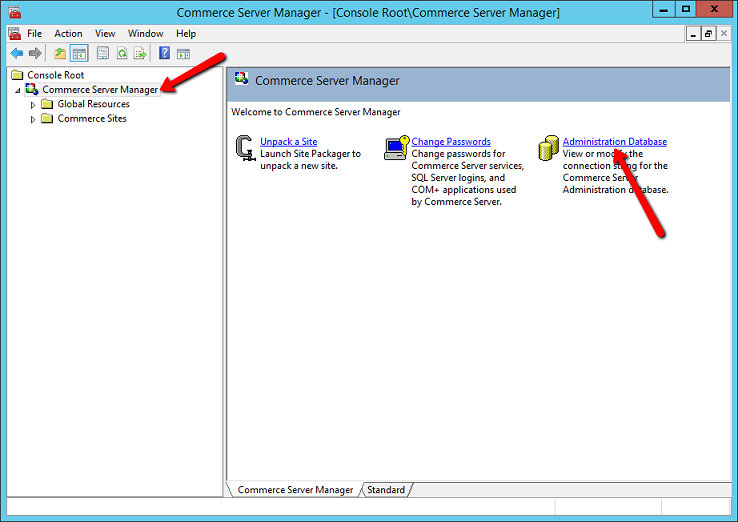Select Global Resources tree item
The height and width of the screenshot is (522, 738).
93,104
